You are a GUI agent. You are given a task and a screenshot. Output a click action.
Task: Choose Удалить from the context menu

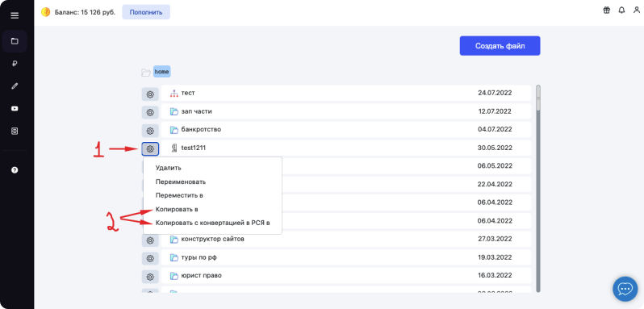coord(169,168)
